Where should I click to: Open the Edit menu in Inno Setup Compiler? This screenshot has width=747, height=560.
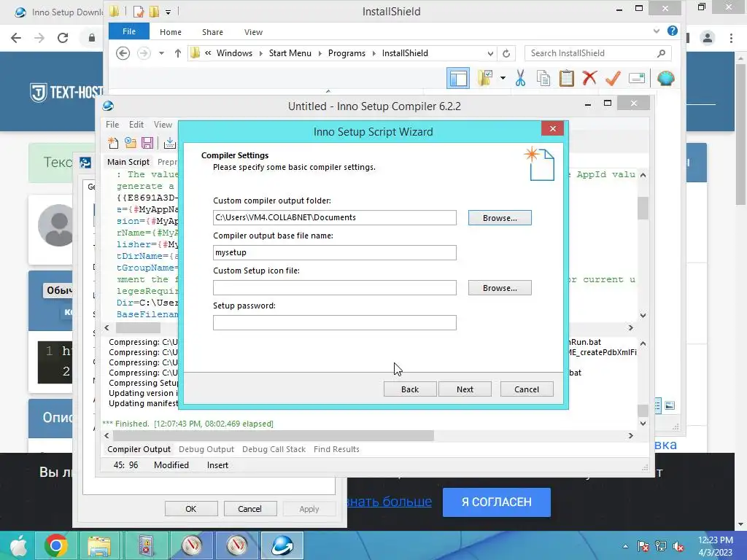[x=136, y=124]
